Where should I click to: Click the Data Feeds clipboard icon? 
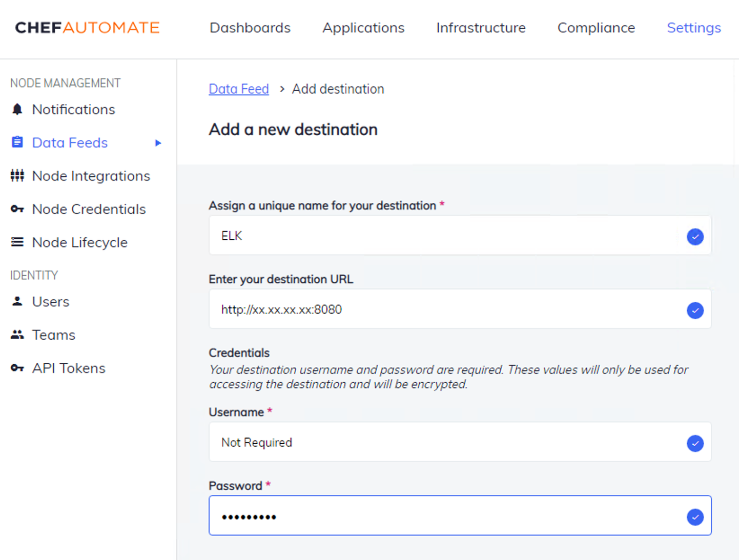pyautogui.click(x=17, y=142)
